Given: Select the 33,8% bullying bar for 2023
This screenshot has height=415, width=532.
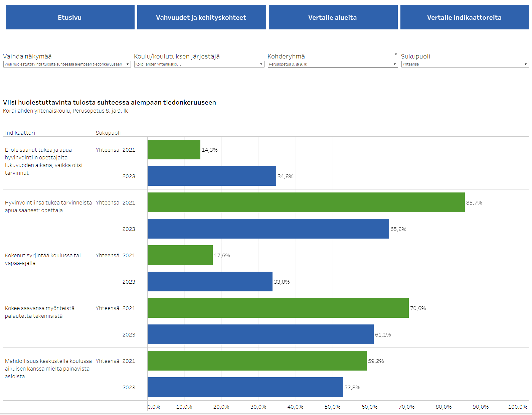Looking at the screenshot, I should point(210,282).
